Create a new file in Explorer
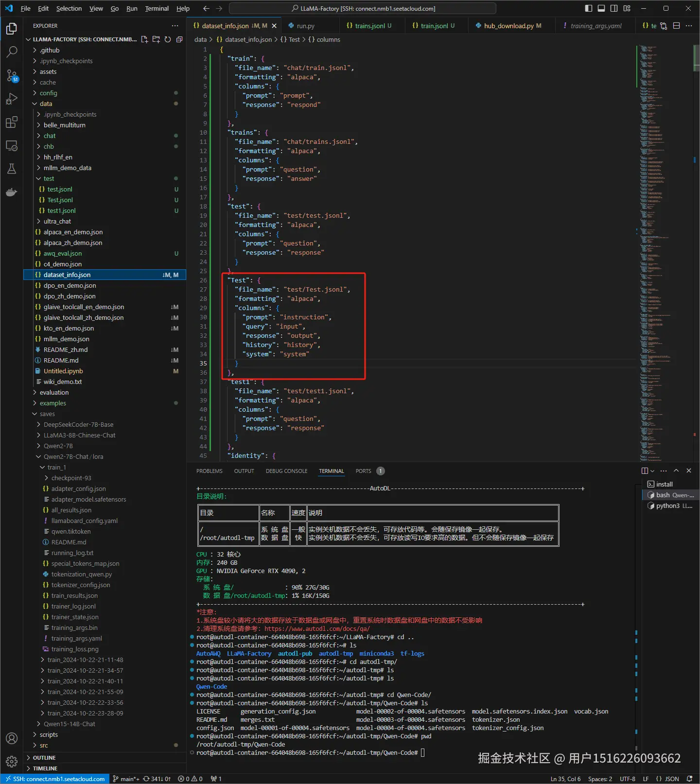700x784 pixels. click(x=144, y=39)
